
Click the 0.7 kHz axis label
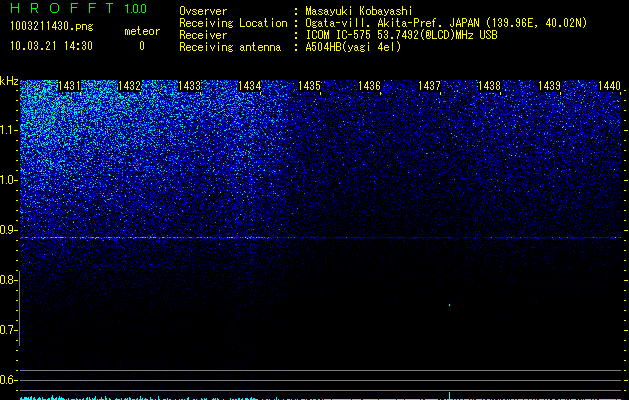(8, 330)
